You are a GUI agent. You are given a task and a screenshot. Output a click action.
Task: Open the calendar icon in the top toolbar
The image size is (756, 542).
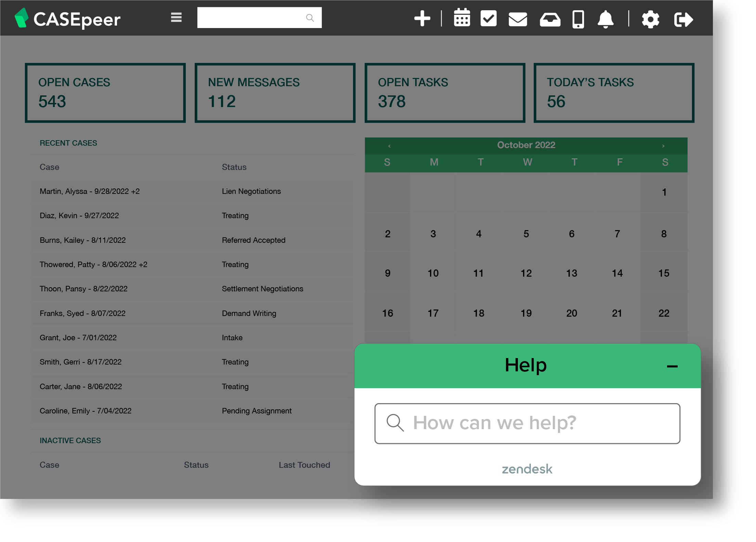[x=461, y=19]
